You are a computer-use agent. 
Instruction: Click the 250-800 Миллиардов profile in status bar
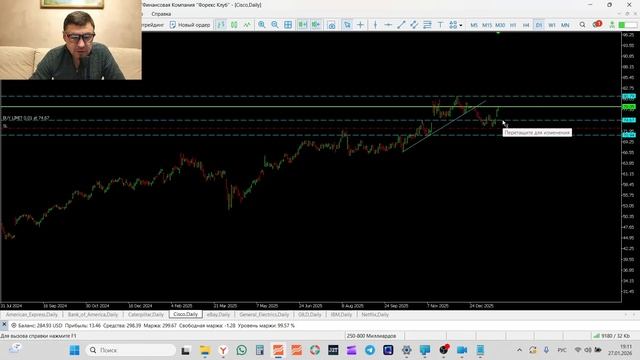(371, 336)
